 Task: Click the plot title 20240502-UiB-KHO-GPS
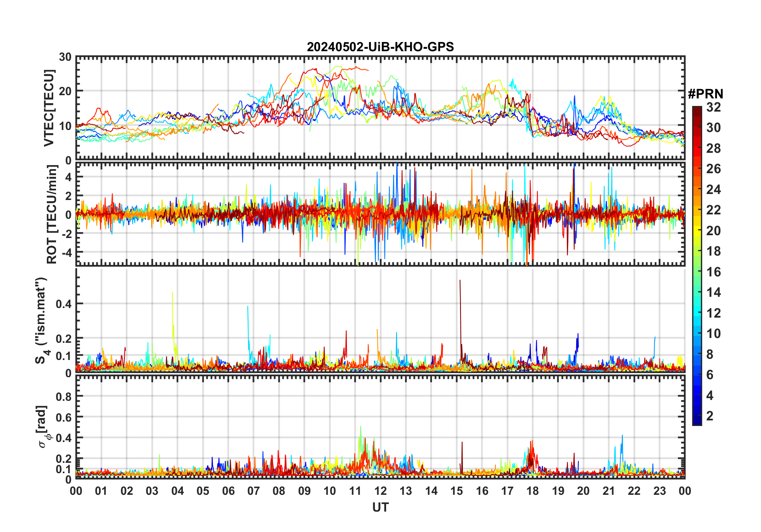[x=380, y=47]
